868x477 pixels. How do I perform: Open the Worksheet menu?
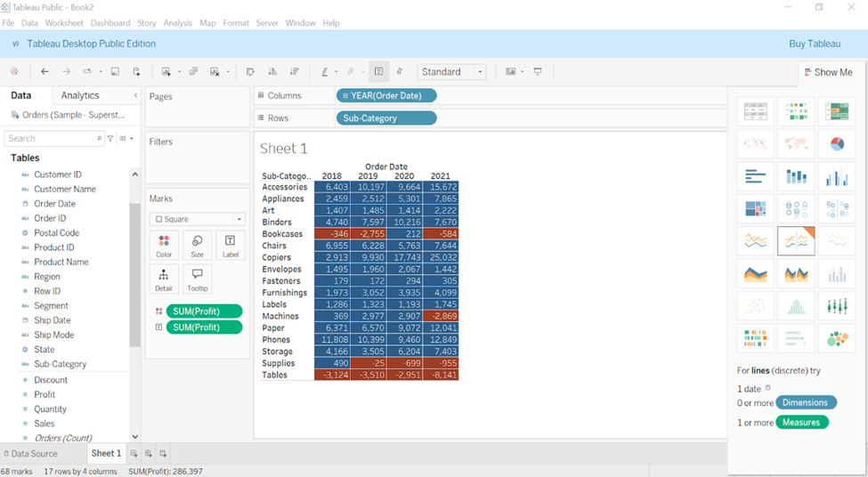point(64,22)
